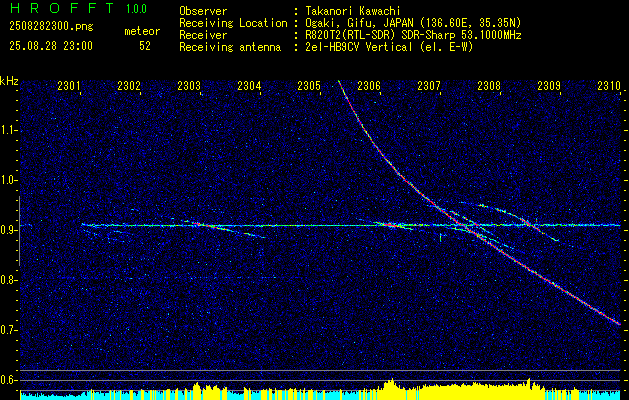
Task: Click the 2304 time marker
Action: click(x=249, y=86)
